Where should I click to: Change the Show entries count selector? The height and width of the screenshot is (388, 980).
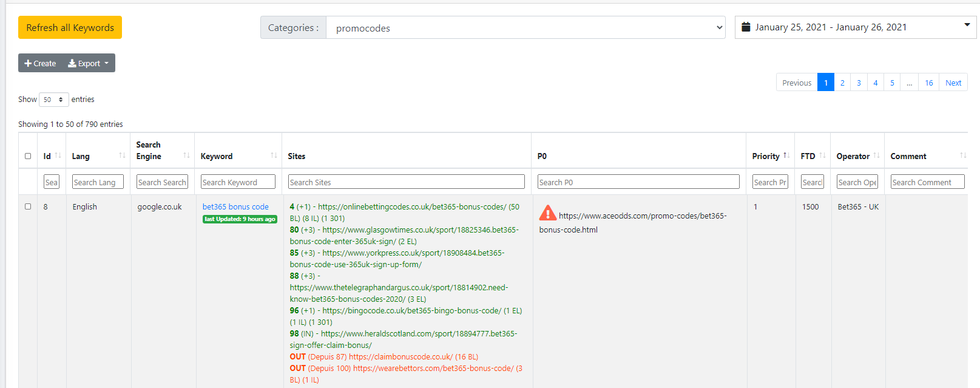click(x=53, y=100)
